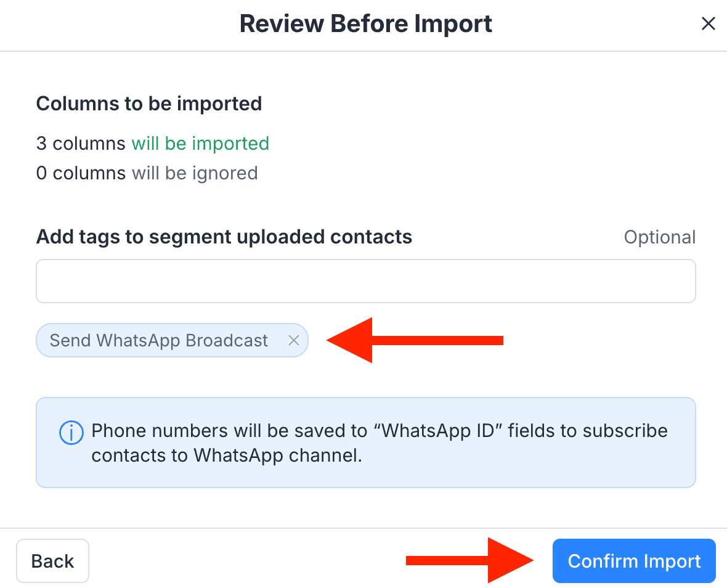
Task: Remove the Send WhatsApp Broadcast tag
Action: [294, 340]
